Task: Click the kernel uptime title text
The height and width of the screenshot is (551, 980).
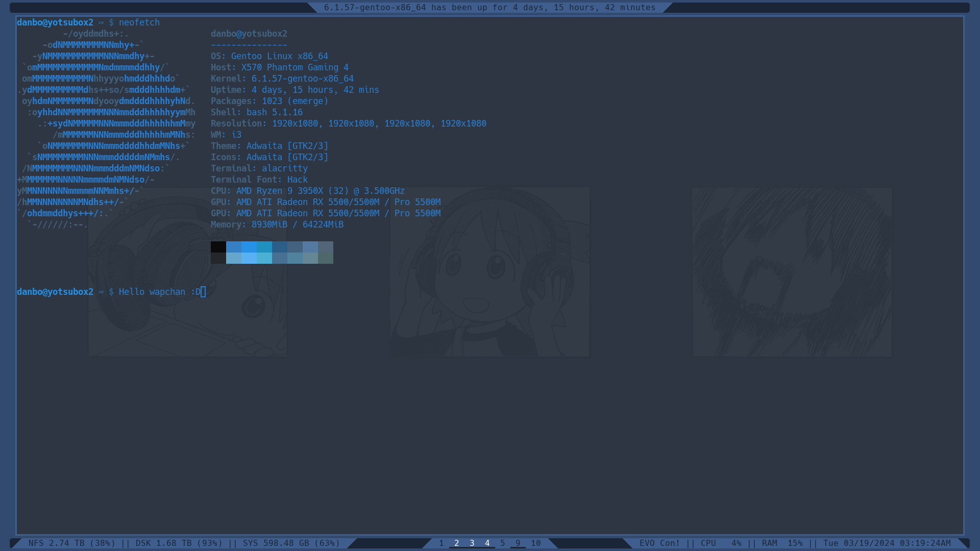Action: click(x=489, y=8)
